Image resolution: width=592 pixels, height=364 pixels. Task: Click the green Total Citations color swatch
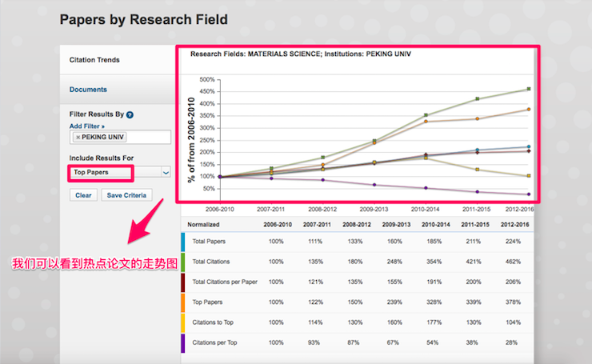coord(183,262)
